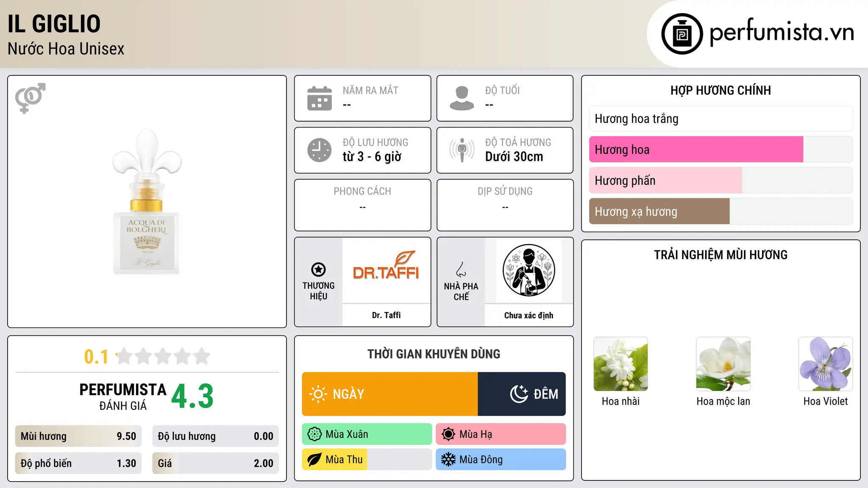The image size is (868, 488).
Task: Click the star badge brand icon
Action: pyautogui.click(x=318, y=269)
